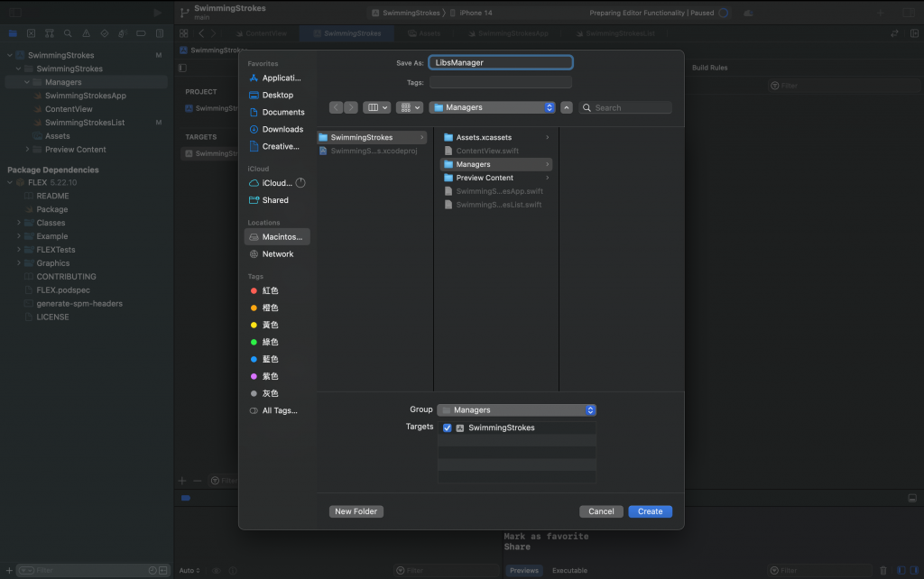924x579 pixels.
Task: Open iCloud Drive in sidebar
Action: [x=277, y=182]
